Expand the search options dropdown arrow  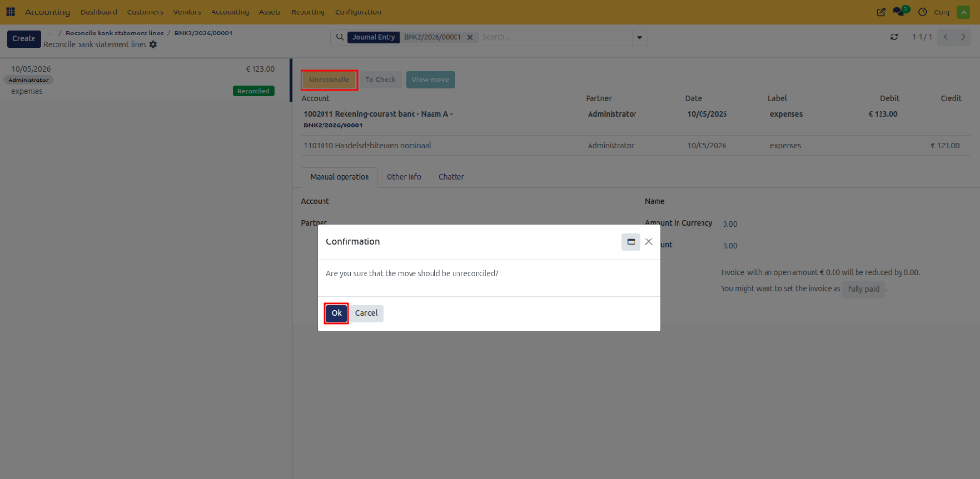tap(639, 37)
